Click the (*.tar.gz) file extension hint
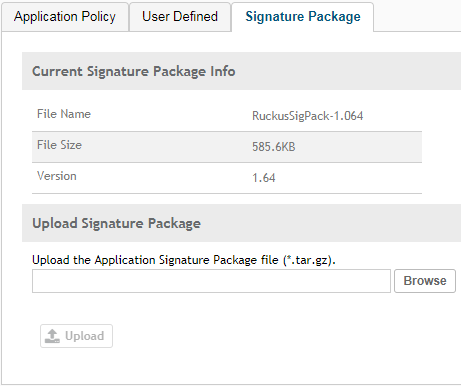This screenshot has width=461, height=386. (x=307, y=260)
